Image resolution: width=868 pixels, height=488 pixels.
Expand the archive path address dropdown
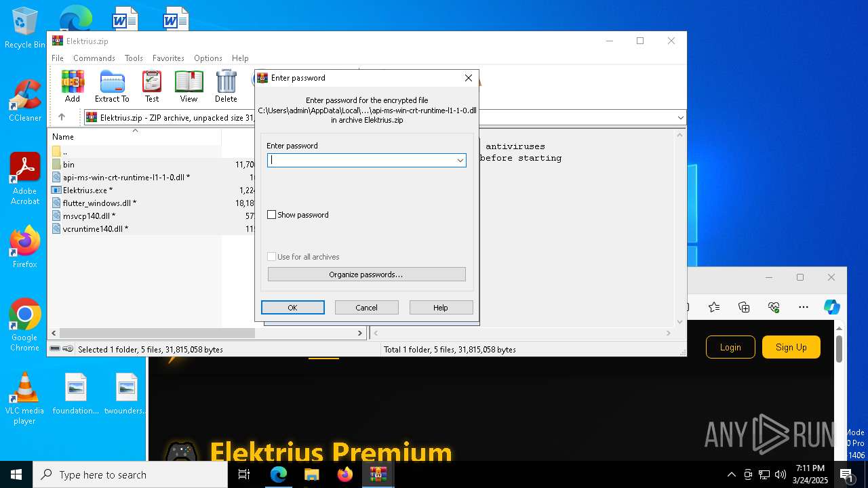pos(680,118)
